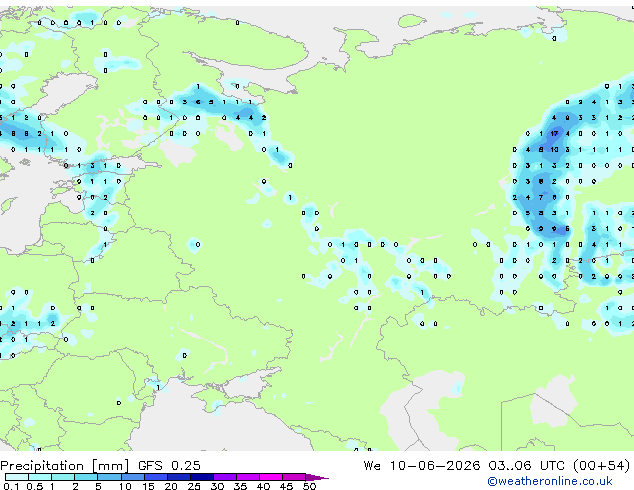Image resolution: width=634 pixels, height=490 pixels.
Task: Click the weatheronline.co.uk copyright link
Action: pyautogui.click(x=550, y=481)
